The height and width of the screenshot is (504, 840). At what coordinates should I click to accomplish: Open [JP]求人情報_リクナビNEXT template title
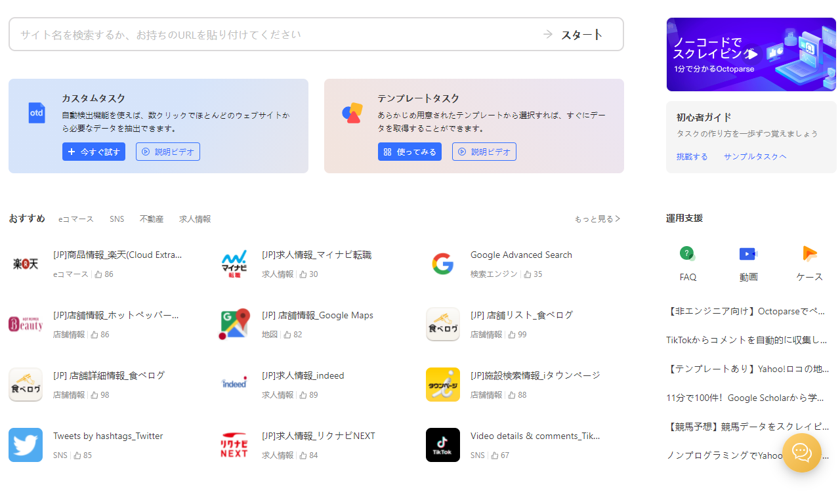tap(318, 436)
